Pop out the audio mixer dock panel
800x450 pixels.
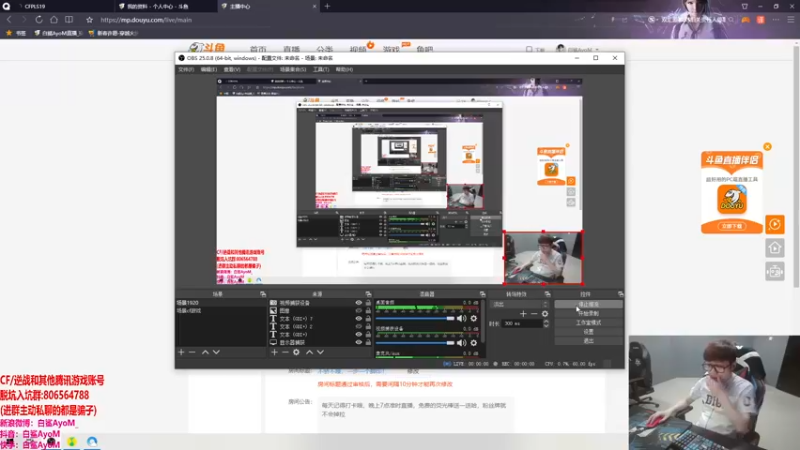[482, 294]
